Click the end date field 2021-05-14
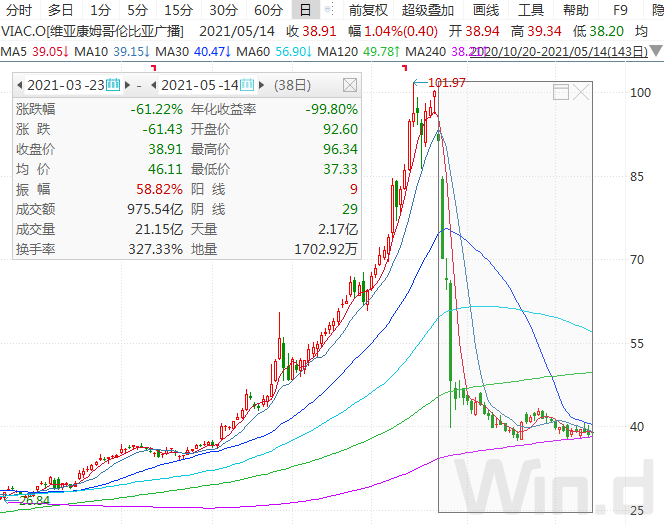This screenshot has height=525, width=664. [199, 85]
